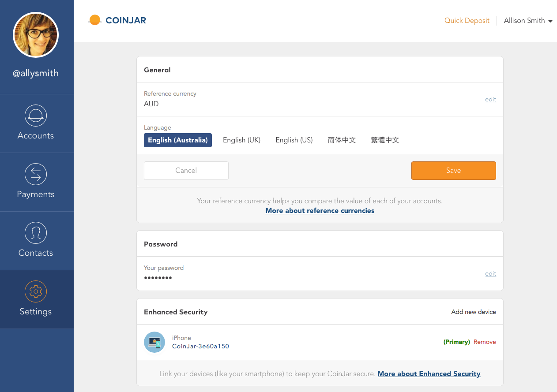Viewport: 557px width, 392px height.
Task: Click the masked password dots
Action: click(158, 278)
